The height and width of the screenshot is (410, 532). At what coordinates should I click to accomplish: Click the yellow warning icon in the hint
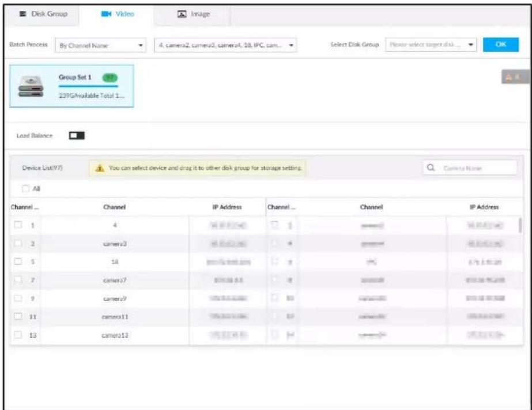point(100,168)
